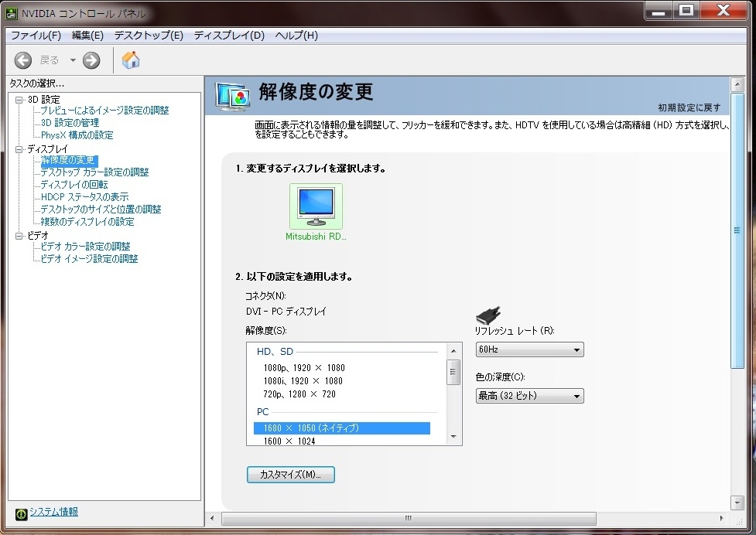Screen dimensions: 756x535
Task: Open デスクトップのサイズと位置の調整
Action: coord(101,210)
